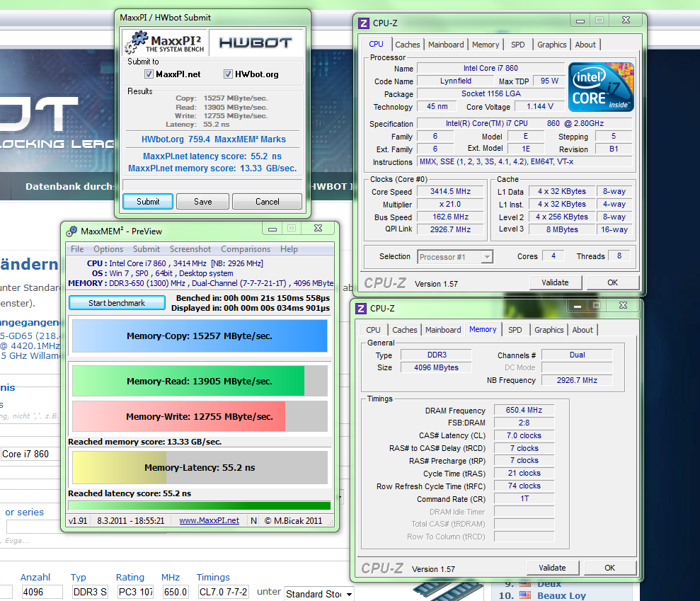Image resolution: width=700 pixels, height=601 pixels.
Task: Click OK in the top CPU-Z window
Action: click(x=612, y=282)
